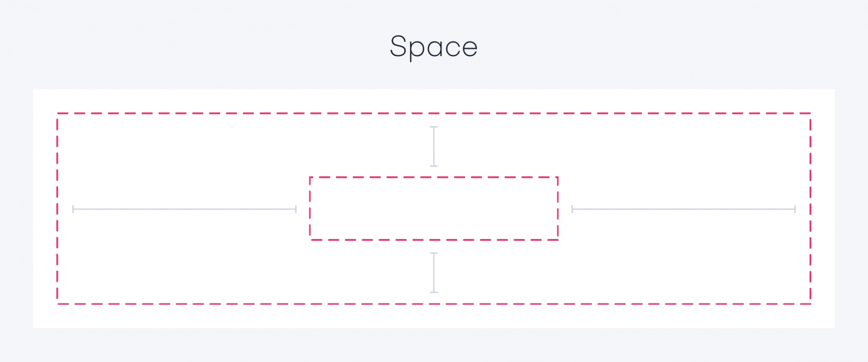Click the letter "S" in the Space title
The height and width of the screenshot is (362, 868).
[x=398, y=47]
